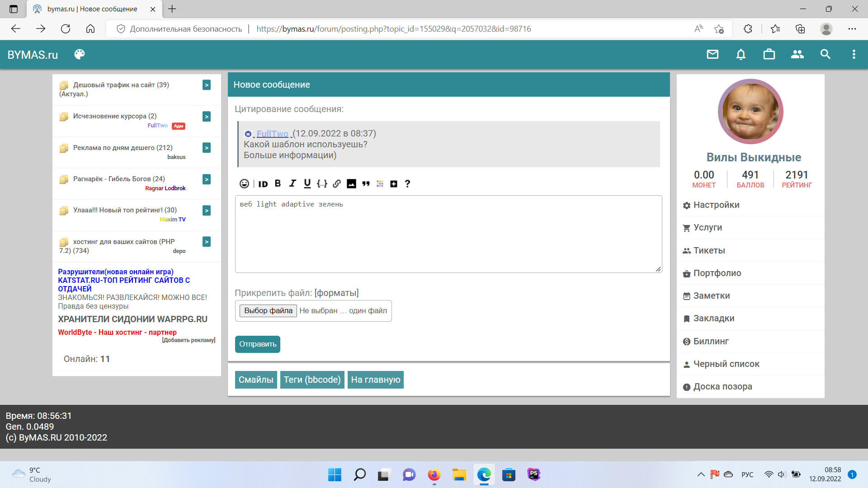Open Закладки in profile menu
Viewport: 868px width, 488px height.
(x=713, y=318)
